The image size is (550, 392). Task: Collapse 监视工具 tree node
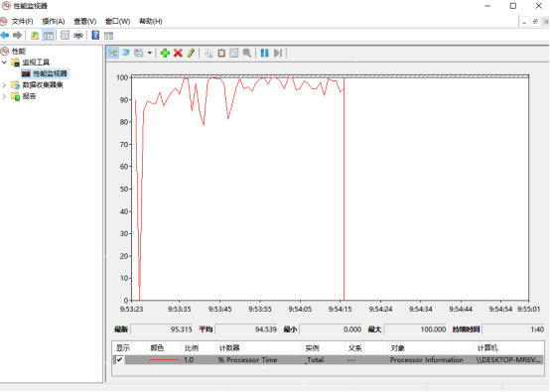pos(4,63)
